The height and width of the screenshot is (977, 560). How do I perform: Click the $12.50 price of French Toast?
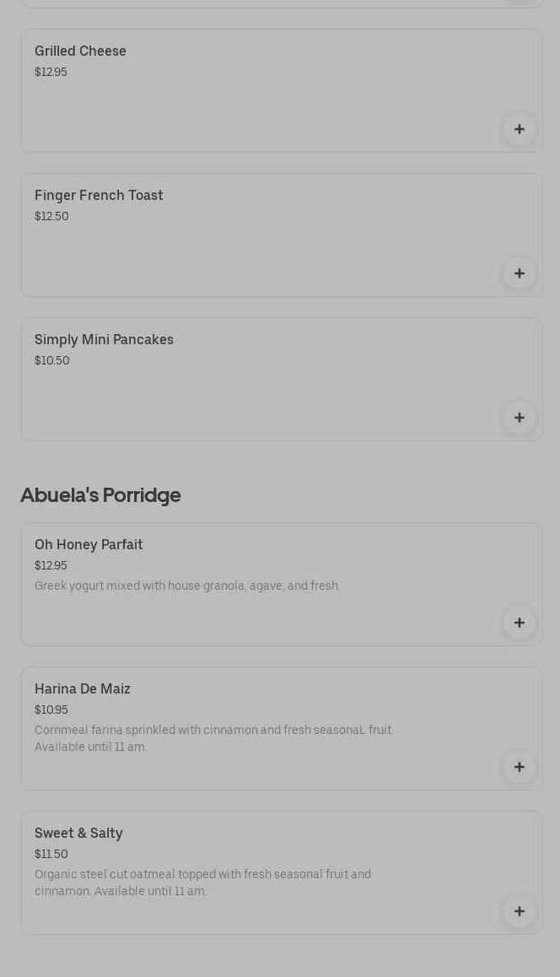51,217
